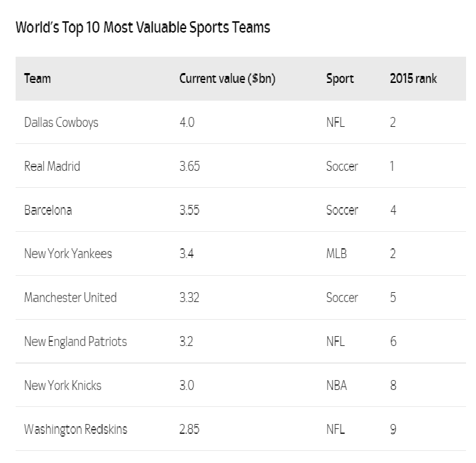The height and width of the screenshot is (463, 476).
Task: Click the New England Patriots cell
Action: point(75,342)
